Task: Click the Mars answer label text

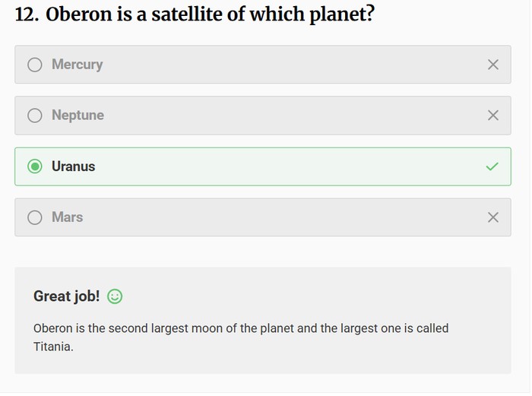Action: point(67,217)
